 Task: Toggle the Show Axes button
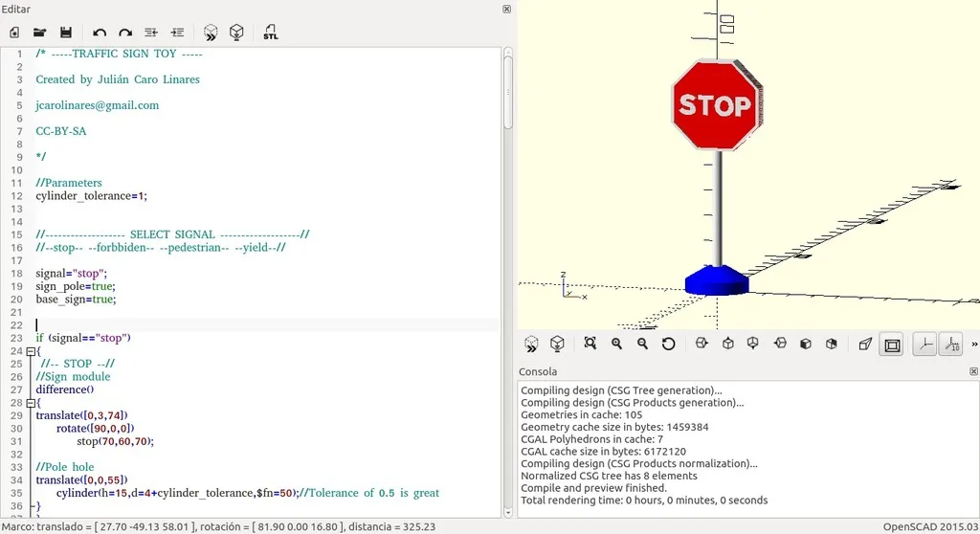[x=924, y=345]
